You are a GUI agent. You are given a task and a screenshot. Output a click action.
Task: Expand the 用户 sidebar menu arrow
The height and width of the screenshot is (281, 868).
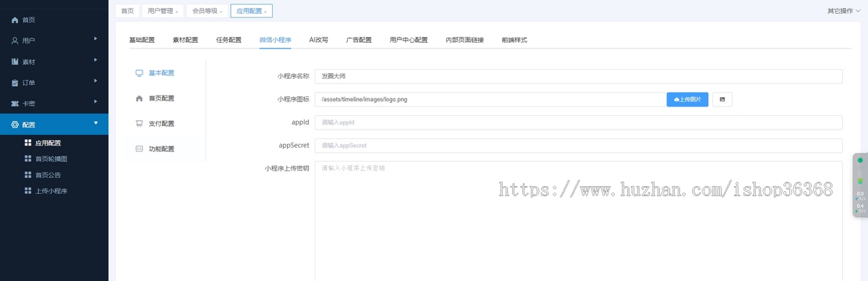(x=95, y=38)
